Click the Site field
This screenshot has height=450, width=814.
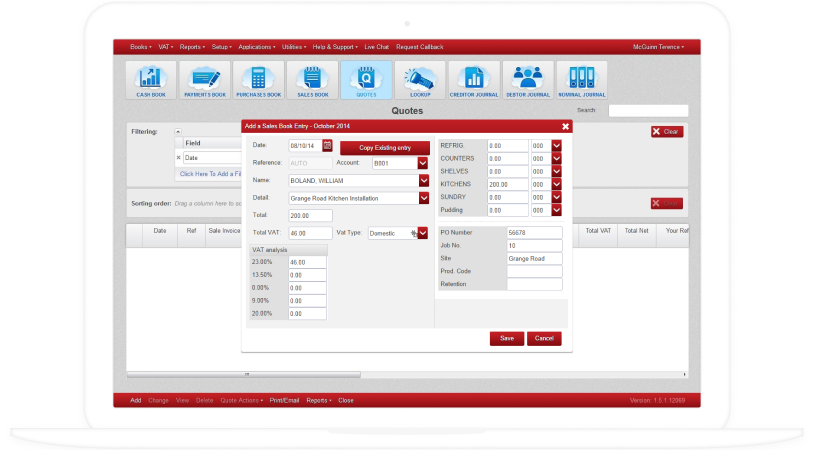[x=534, y=258]
